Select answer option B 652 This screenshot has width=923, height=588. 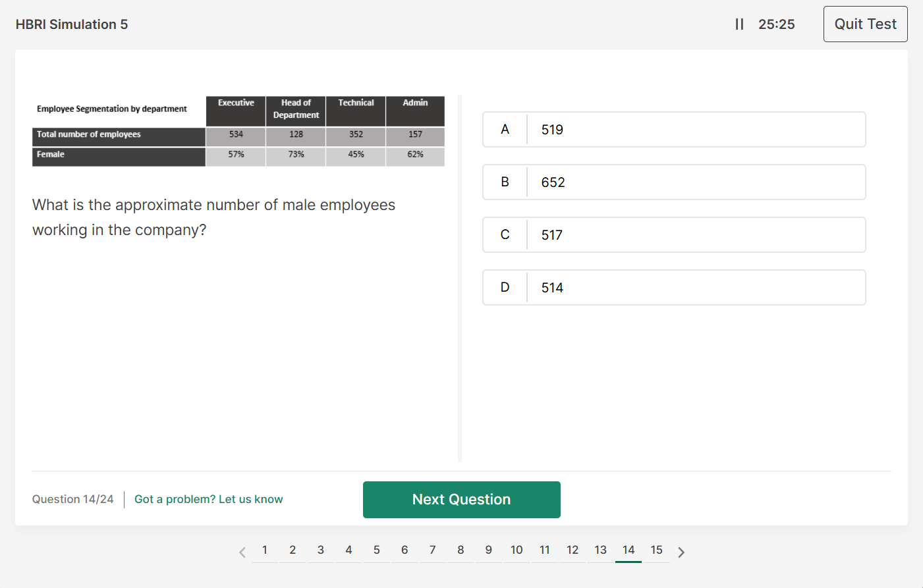(x=673, y=182)
